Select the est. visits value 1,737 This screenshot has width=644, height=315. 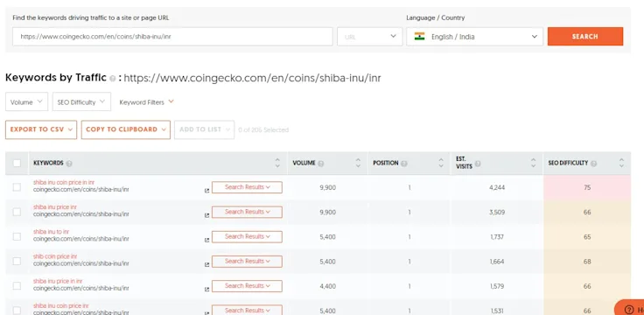(x=497, y=237)
